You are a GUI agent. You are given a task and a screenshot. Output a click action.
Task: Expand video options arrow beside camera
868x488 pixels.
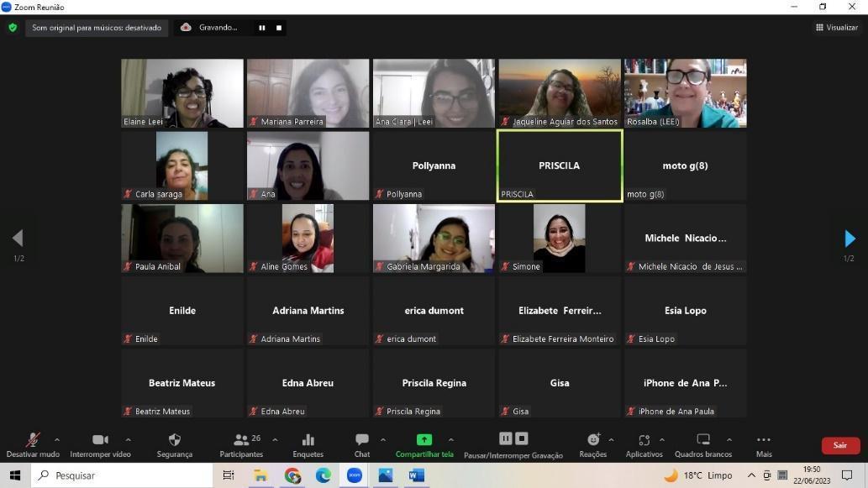[x=129, y=440]
